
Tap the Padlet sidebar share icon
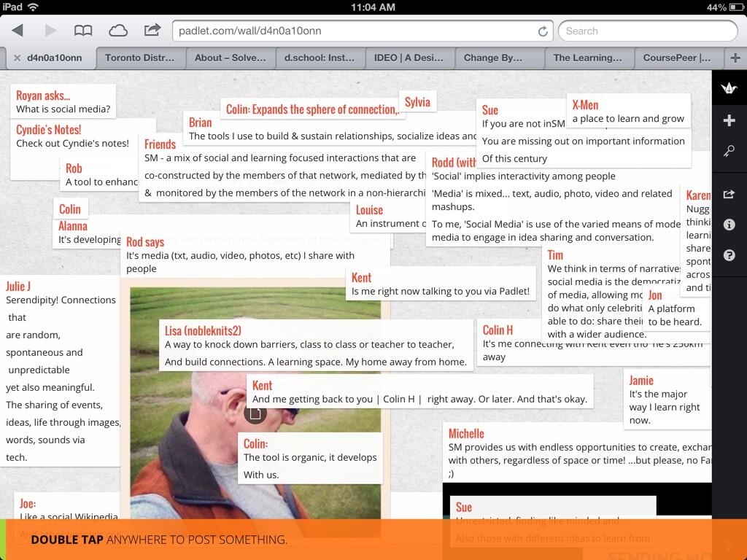pos(729,194)
